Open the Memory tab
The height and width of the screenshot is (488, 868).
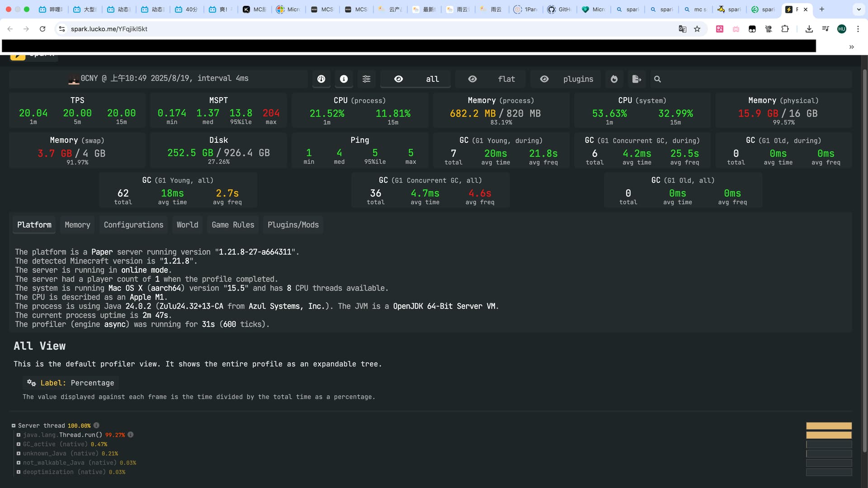(77, 225)
